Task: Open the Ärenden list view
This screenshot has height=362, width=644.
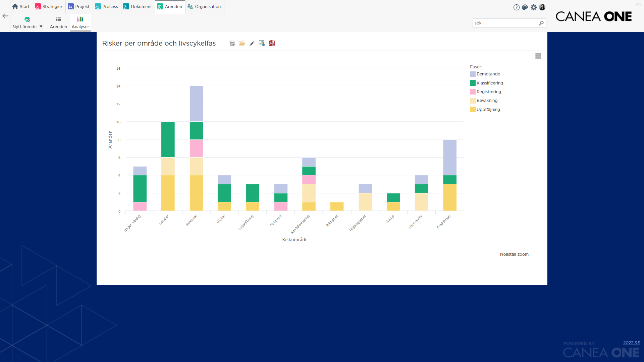Action: tap(58, 23)
